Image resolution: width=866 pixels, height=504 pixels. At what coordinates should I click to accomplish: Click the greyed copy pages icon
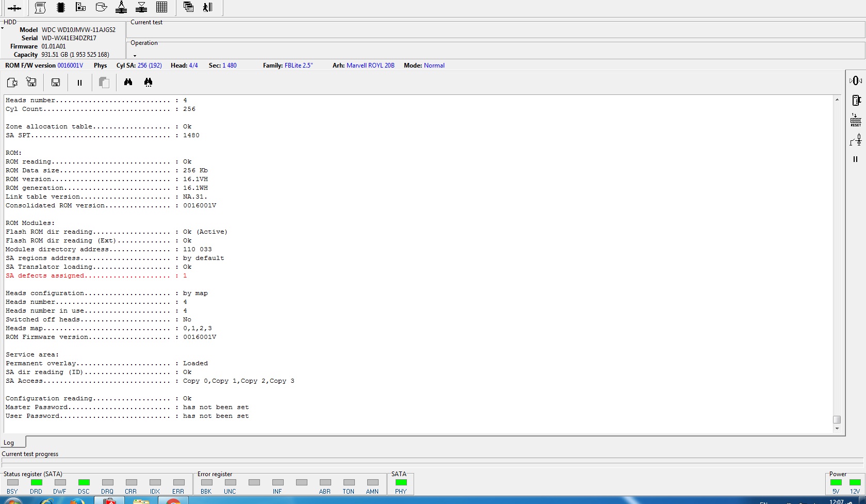click(104, 82)
